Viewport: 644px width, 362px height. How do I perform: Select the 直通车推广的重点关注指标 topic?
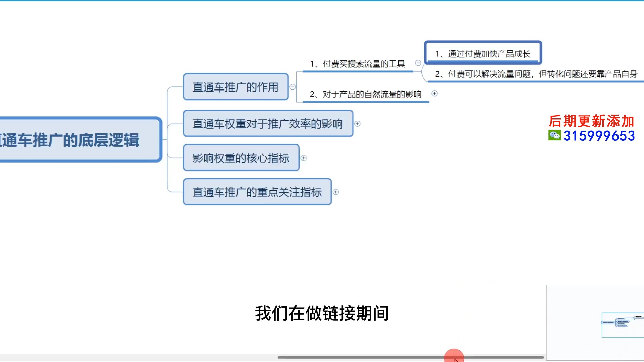click(257, 192)
